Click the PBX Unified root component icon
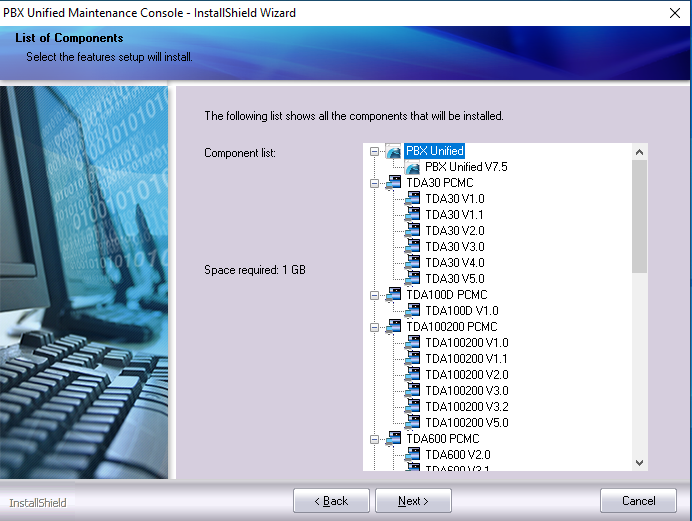Screen dimensions: 692x521 (393, 151)
